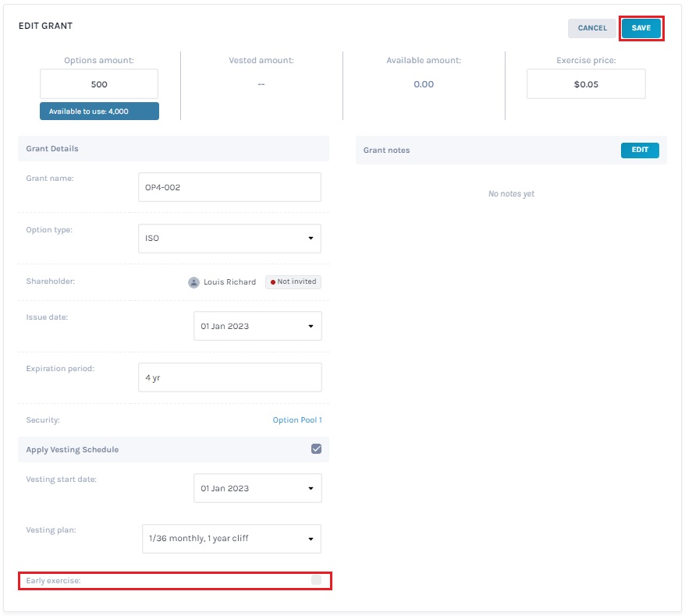The image size is (685, 616).
Task: Expand the Vesting plan dropdown
Action: [x=232, y=539]
